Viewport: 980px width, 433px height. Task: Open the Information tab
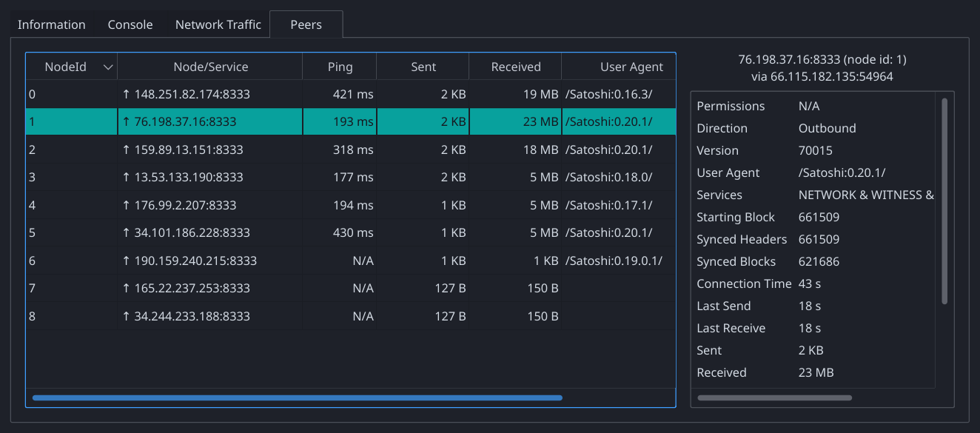(x=51, y=24)
